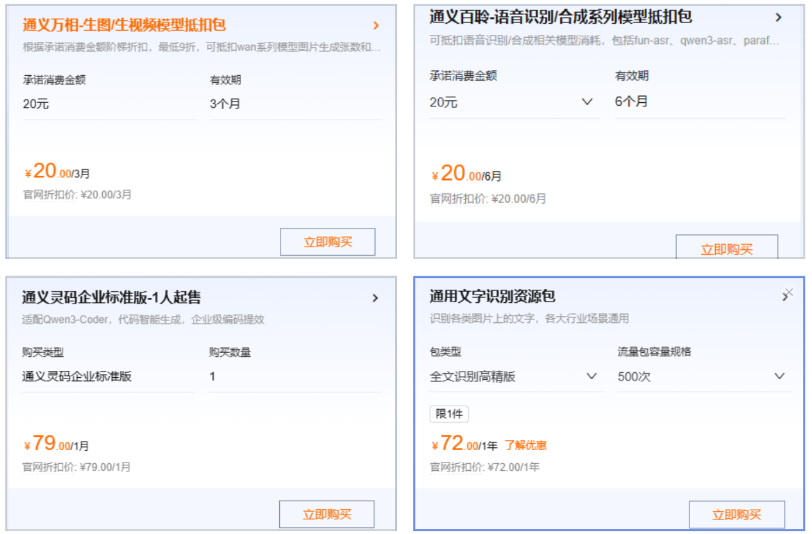Open 通义百聆 card via its chevron arrow
This screenshot has width=812, height=534.
coord(778,18)
